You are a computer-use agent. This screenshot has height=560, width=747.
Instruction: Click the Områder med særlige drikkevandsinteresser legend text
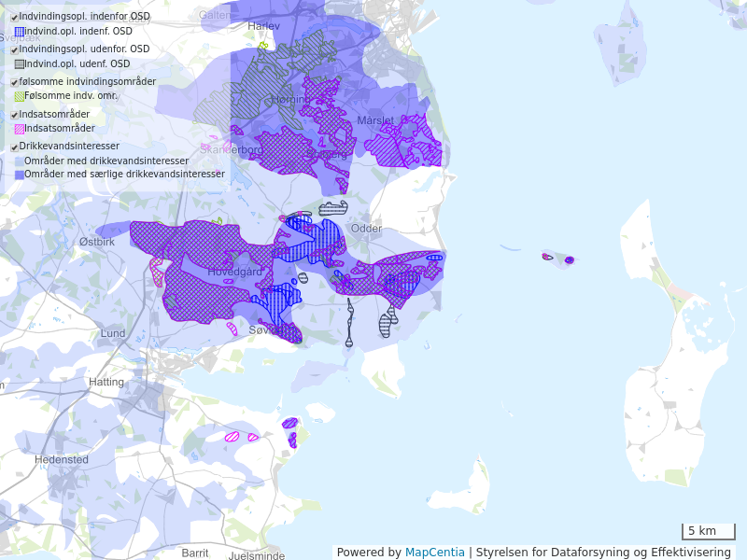pyautogui.click(x=124, y=175)
